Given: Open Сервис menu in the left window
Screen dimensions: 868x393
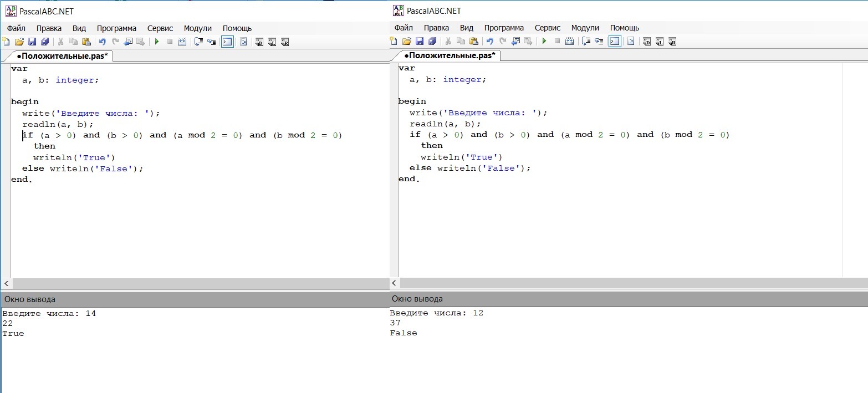Looking at the screenshot, I should (160, 28).
